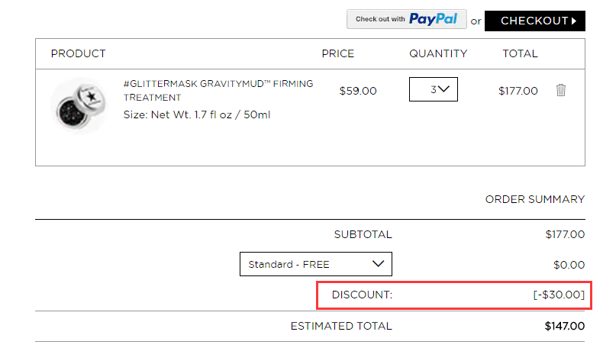Click the shipping dropdown chevron arrow
Viewport: 603px width, 364px height.
click(x=378, y=264)
